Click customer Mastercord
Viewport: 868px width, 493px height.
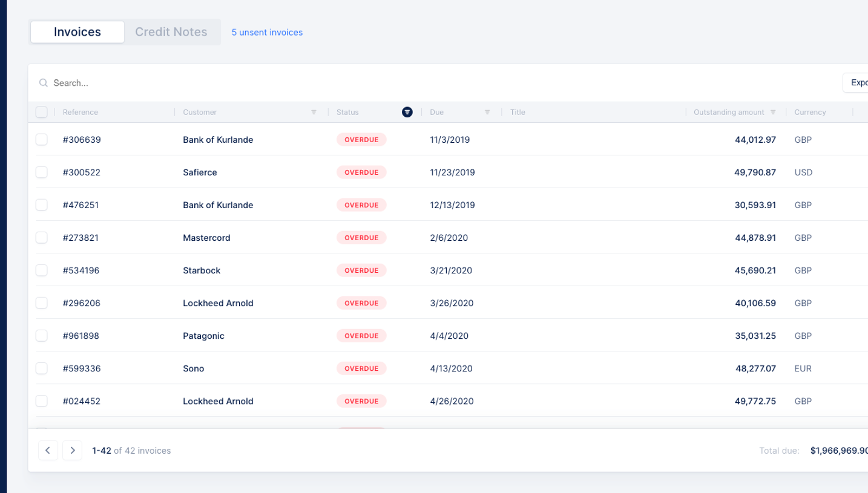206,238
